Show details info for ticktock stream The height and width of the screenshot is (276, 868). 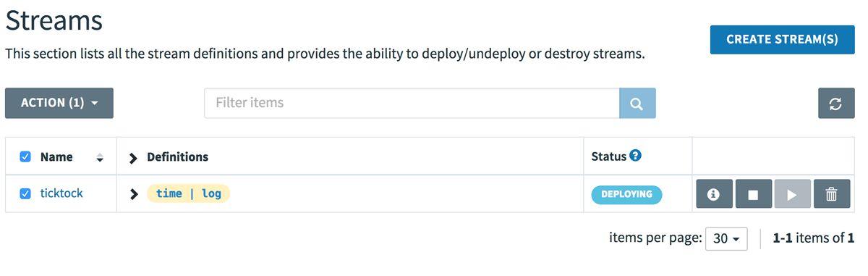pyautogui.click(x=715, y=194)
